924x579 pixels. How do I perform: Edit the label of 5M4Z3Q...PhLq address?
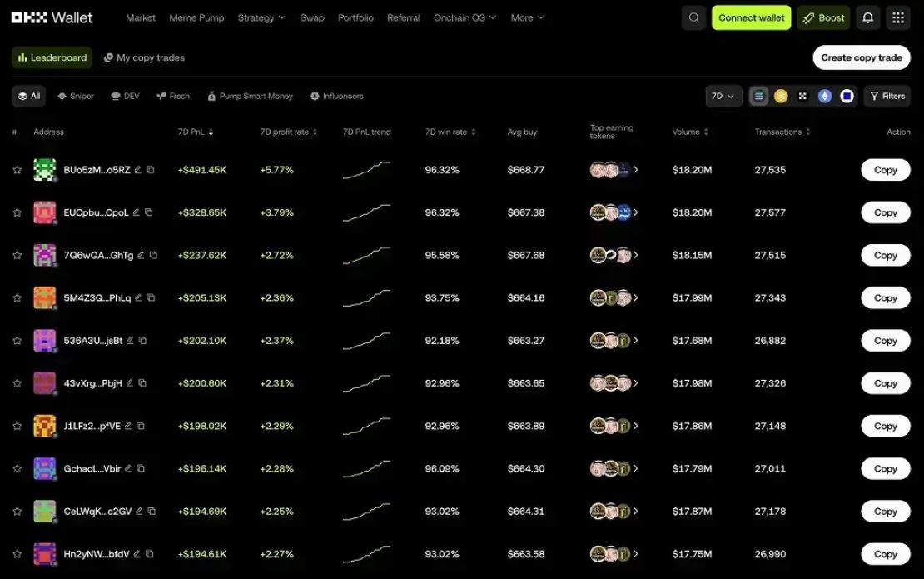(x=138, y=297)
